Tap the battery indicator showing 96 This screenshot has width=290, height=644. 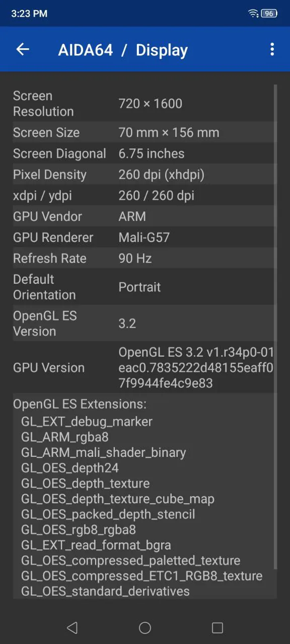269,14
